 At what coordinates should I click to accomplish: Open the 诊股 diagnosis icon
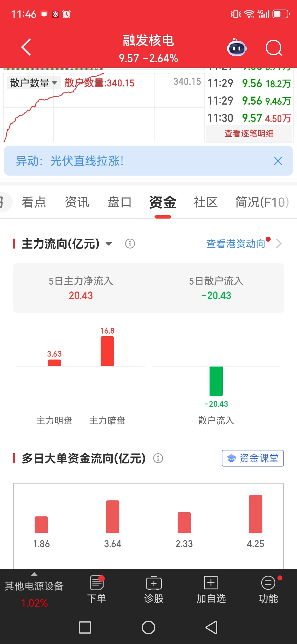(x=154, y=590)
